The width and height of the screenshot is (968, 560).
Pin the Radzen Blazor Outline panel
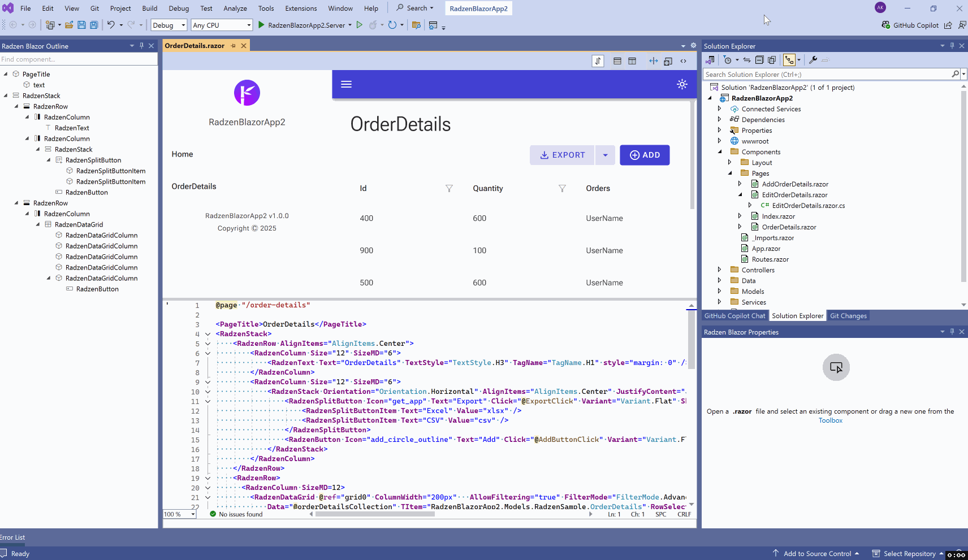point(141,46)
